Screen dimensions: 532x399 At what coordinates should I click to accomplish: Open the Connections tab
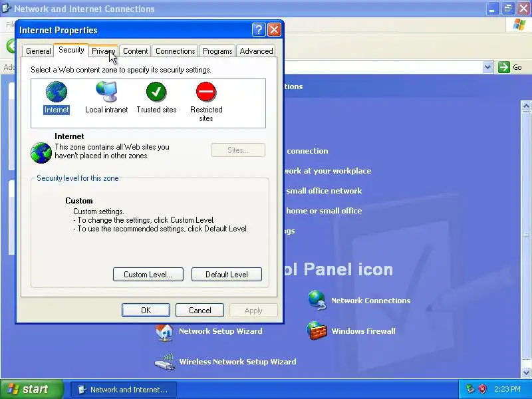click(175, 51)
